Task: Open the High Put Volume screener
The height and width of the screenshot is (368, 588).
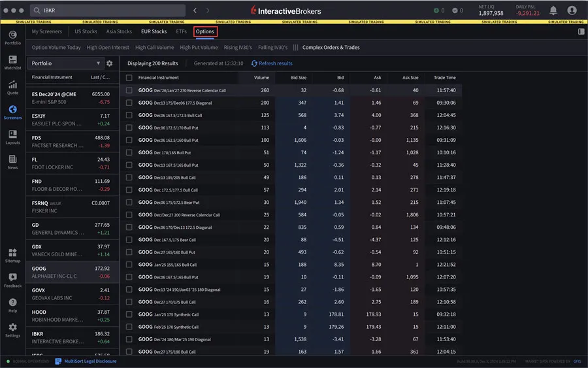Action: pyautogui.click(x=199, y=48)
